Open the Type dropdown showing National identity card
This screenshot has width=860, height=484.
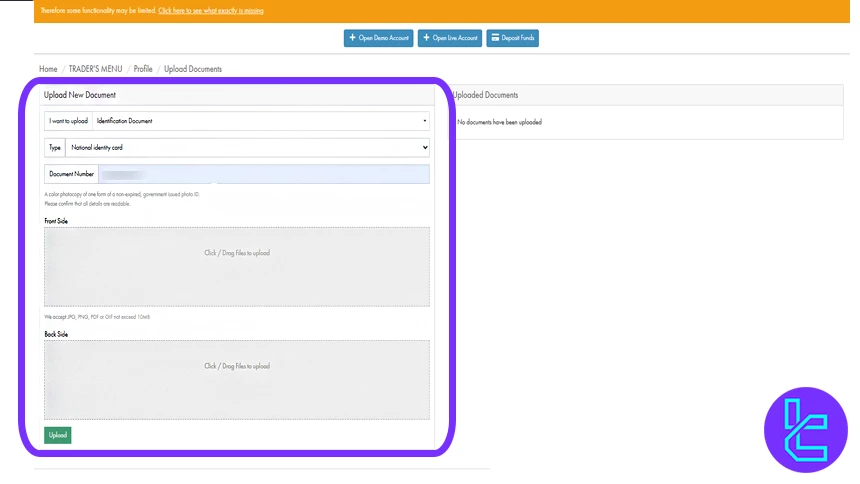tap(247, 148)
